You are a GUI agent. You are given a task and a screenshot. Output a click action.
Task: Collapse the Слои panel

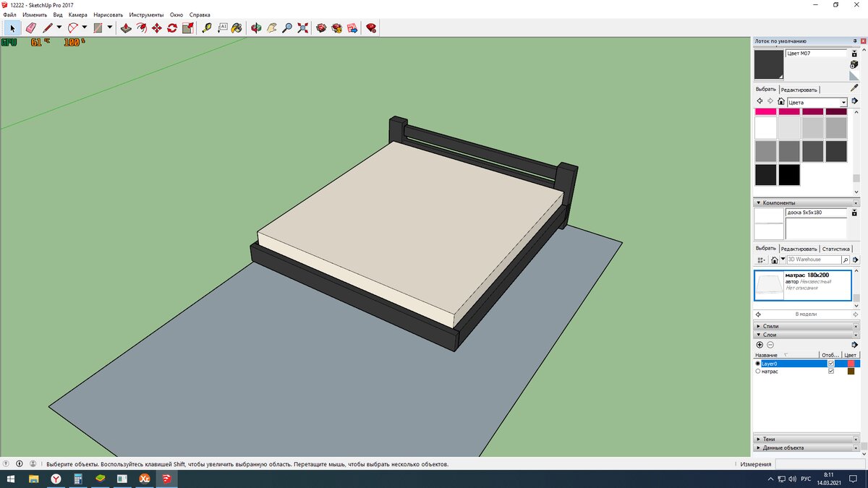pyautogui.click(x=757, y=335)
